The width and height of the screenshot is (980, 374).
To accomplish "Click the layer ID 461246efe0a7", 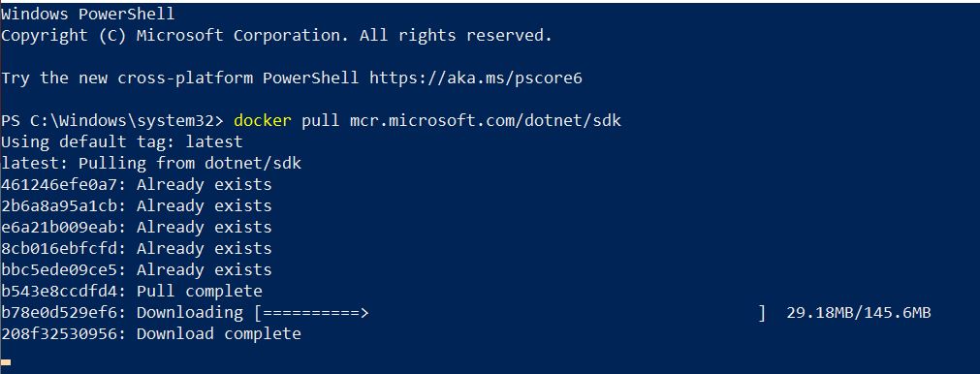I will (x=61, y=185).
